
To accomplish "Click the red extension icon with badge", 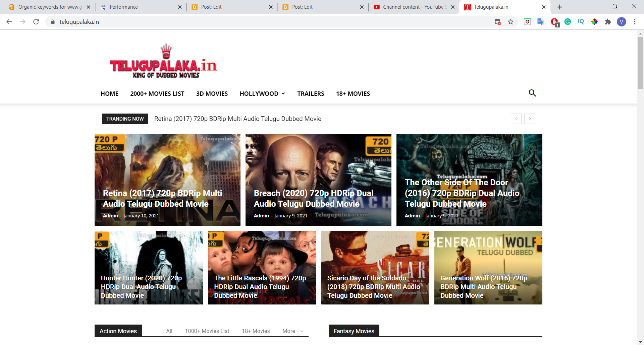I will [x=554, y=22].
